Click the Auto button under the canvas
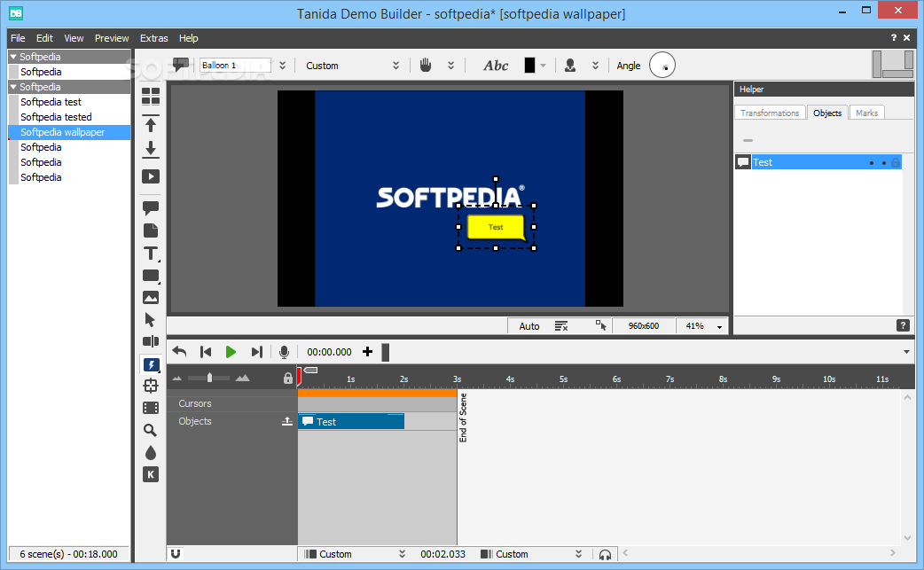The image size is (924, 570). click(529, 326)
